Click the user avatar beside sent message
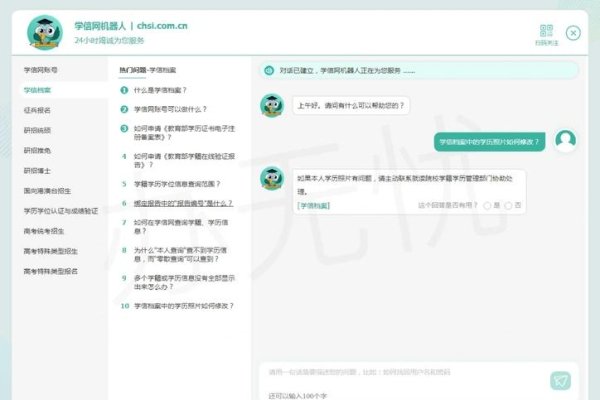This screenshot has width=600, height=400. 566,140
